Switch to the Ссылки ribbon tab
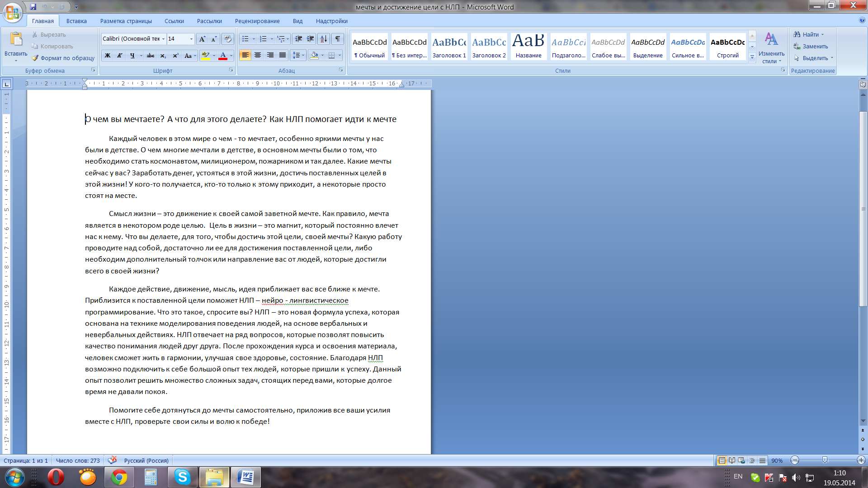868x488 pixels. pyautogui.click(x=174, y=21)
